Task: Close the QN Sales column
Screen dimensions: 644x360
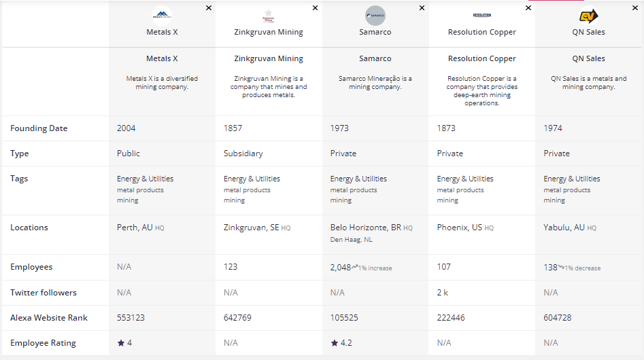Action: (635, 8)
